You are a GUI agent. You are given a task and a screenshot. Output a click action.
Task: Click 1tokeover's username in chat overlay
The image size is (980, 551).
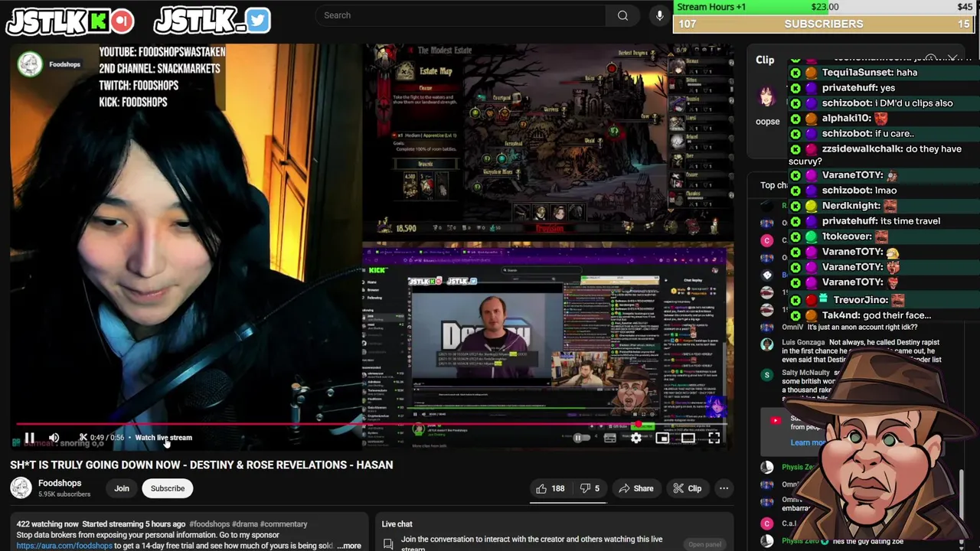[x=847, y=236]
